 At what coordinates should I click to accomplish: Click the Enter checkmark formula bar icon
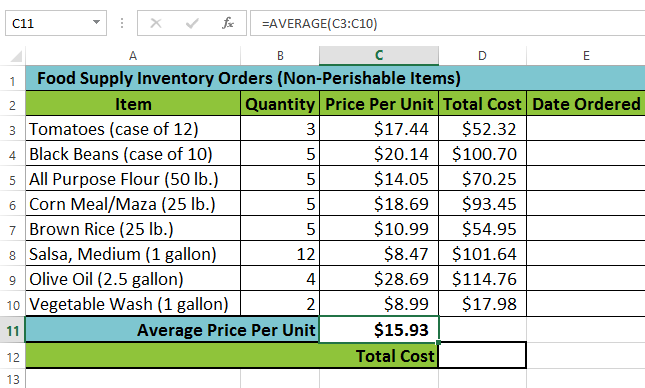pos(192,23)
